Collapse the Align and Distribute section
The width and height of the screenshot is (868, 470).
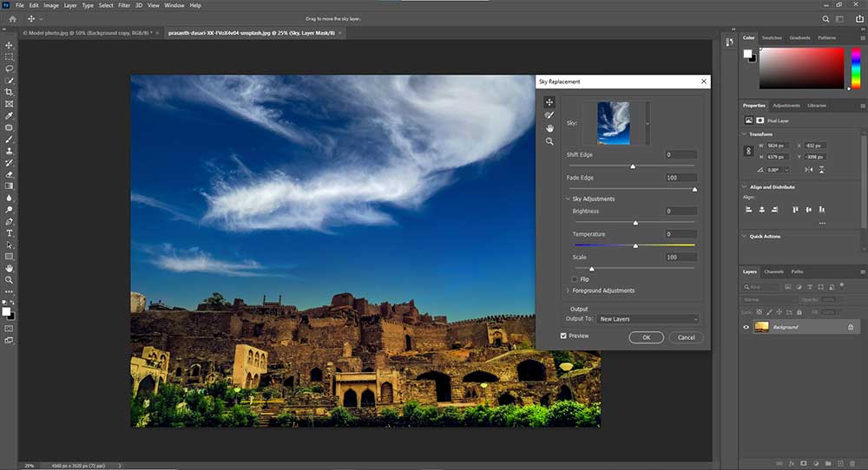744,187
